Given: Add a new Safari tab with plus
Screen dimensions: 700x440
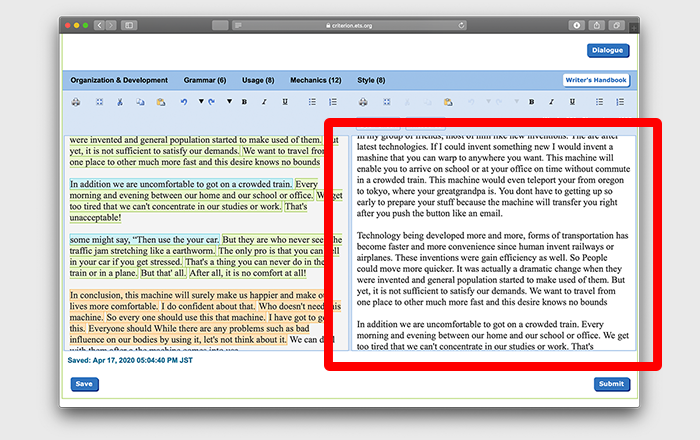Looking at the screenshot, I should (x=633, y=28).
